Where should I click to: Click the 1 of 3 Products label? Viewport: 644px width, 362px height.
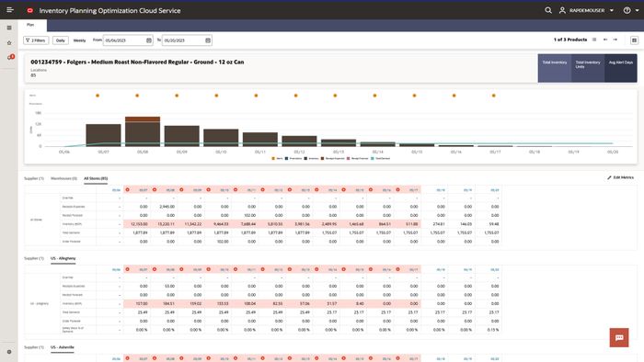click(570, 40)
